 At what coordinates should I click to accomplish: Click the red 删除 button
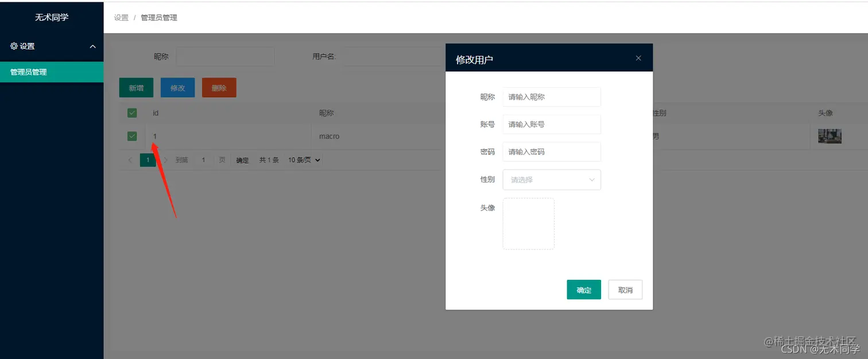click(x=219, y=87)
